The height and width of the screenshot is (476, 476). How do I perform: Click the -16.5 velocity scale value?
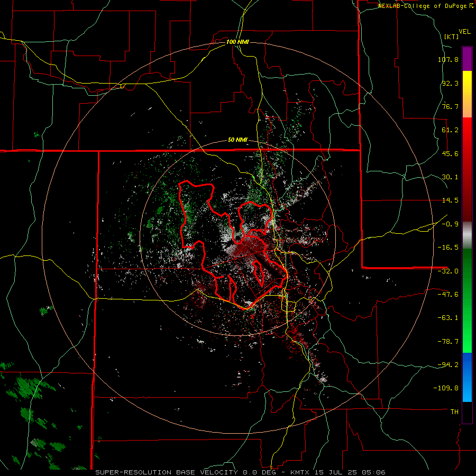click(x=448, y=248)
